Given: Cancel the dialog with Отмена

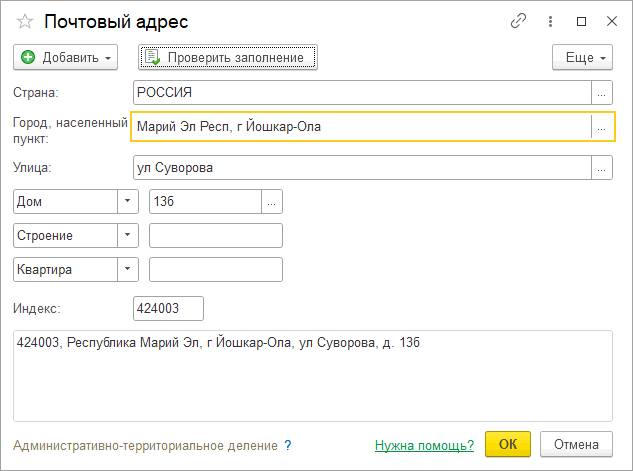Looking at the screenshot, I should (576, 444).
